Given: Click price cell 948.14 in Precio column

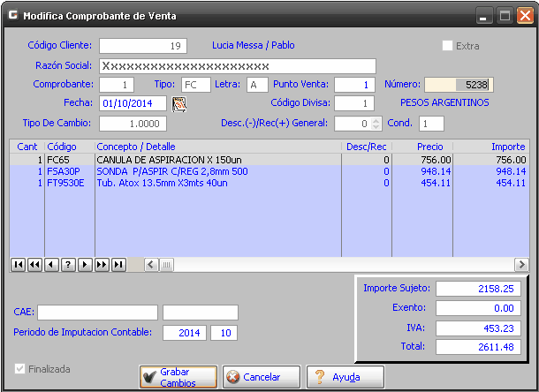Looking at the screenshot, I should coord(422,171).
